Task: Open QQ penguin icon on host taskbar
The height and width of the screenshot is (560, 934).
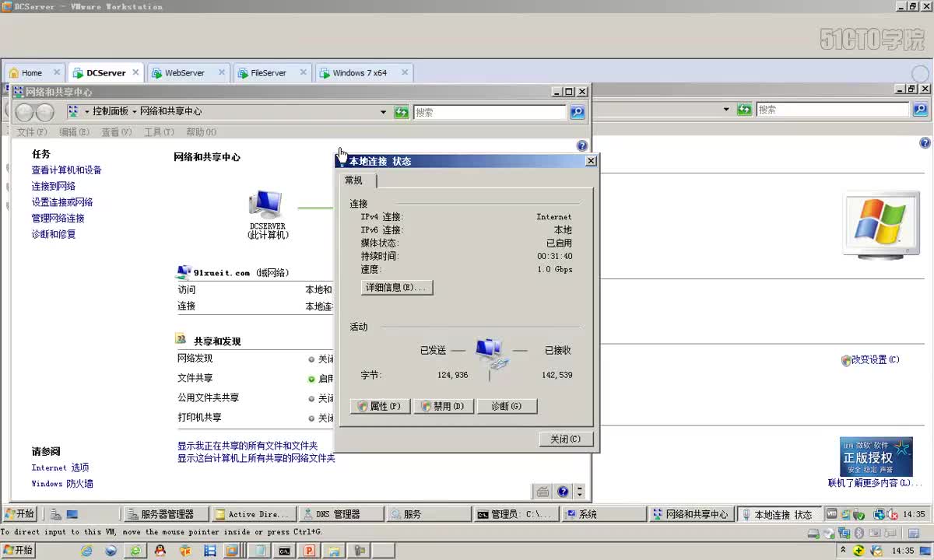Action: [160, 551]
